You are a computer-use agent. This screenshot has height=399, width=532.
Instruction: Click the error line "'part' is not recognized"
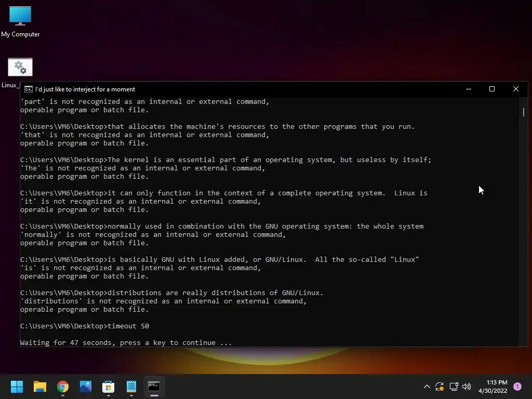pos(145,101)
